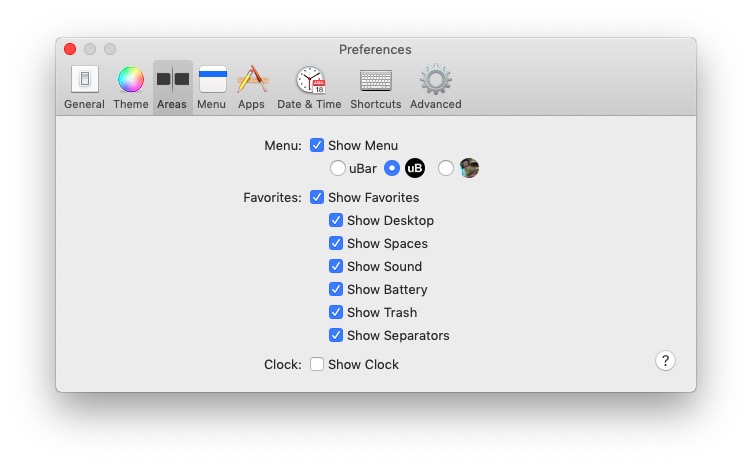Click the 'Menu:' section label
The height and width of the screenshot is (466, 752).
click(283, 146)
